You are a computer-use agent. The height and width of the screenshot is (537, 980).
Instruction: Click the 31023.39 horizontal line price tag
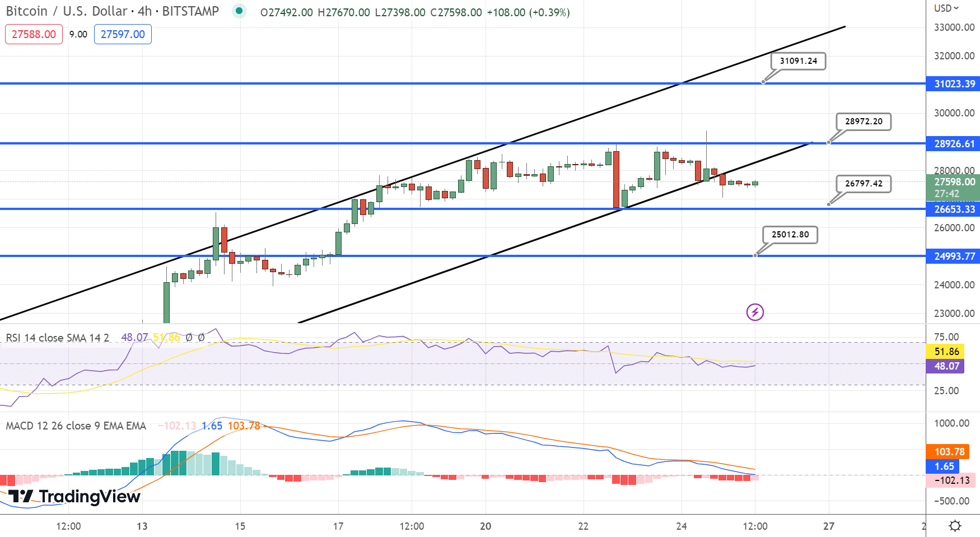click(x=954, y=84)
